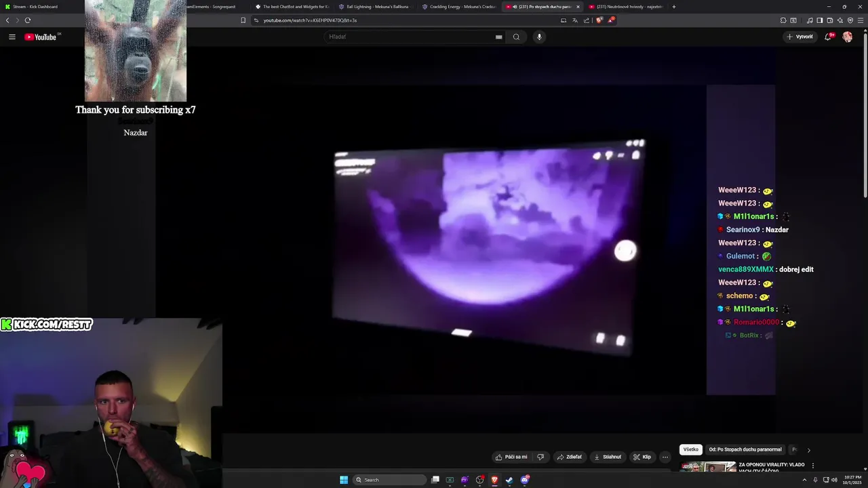Viewport: 868px width, 488px height.
Task: Click the YouTube Hľadať search field
Action: (411, 37)
